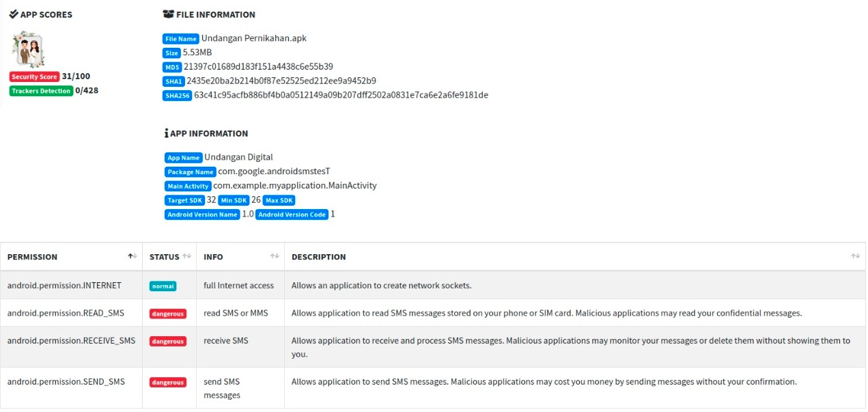Click the wedding couple app icon
868x412 pixels.
pos(29,49)
